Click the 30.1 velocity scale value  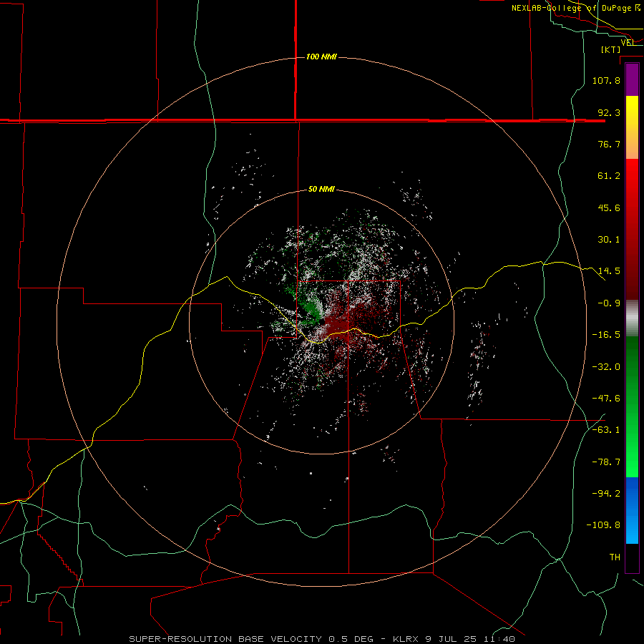coord(609,240)
